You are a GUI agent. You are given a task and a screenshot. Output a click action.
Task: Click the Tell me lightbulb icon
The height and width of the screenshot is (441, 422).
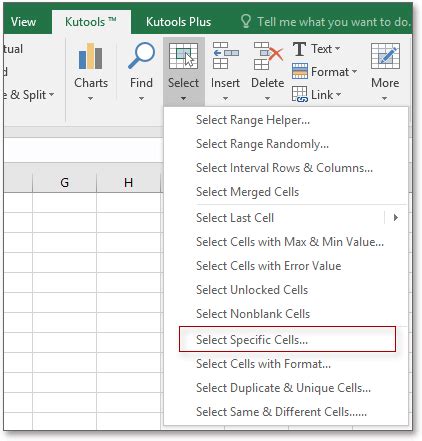pyautogui.click(x=246, y=21)
